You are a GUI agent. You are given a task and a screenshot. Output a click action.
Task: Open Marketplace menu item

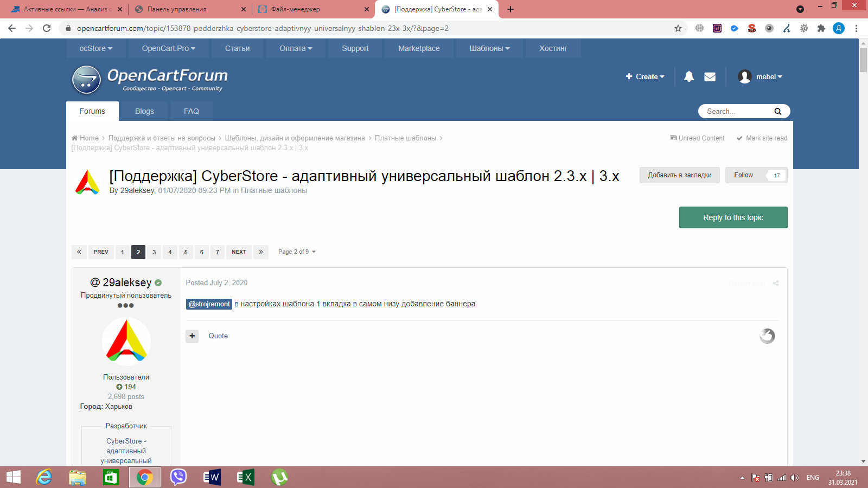[x=419, y=48]
